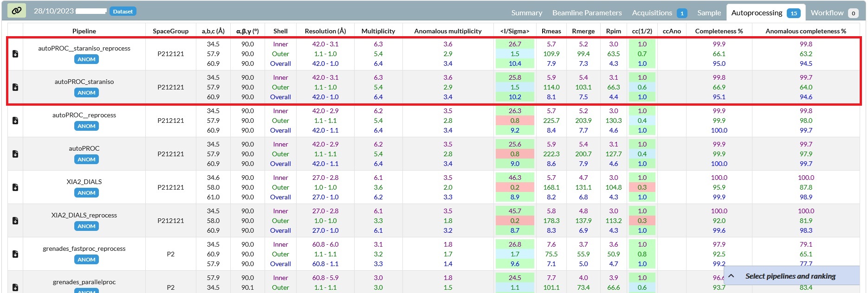Download autoPROC_reprocess results file

coord(15,121)
